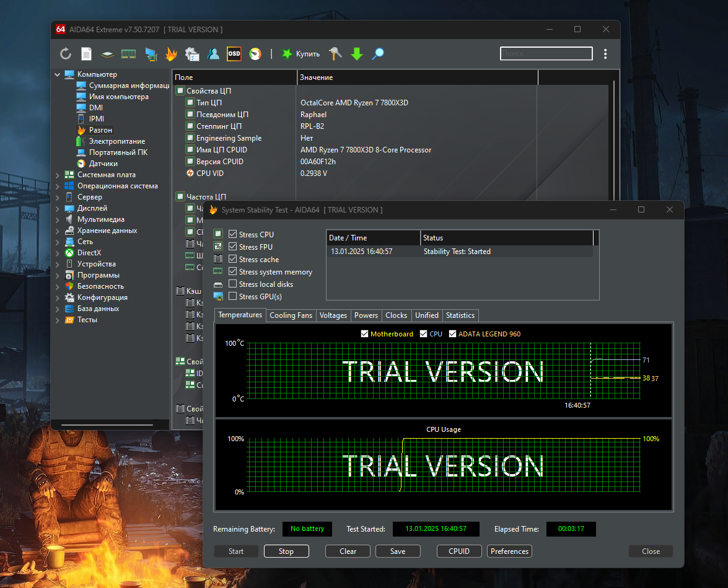This screenshot has width=728, height=588.
Task: Open the OSD panel icon
Action: [x=234, y=54]
